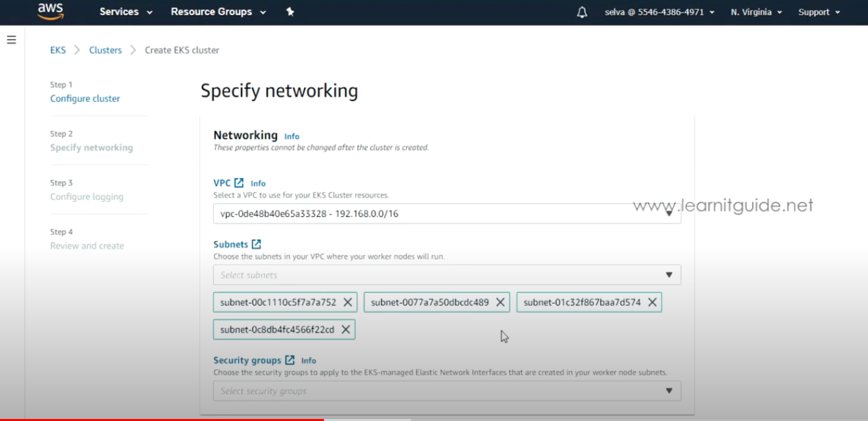This screenshot has height=421, width=868.
Task: Open the Select security groups dropdown
Action: click(447, 391)
